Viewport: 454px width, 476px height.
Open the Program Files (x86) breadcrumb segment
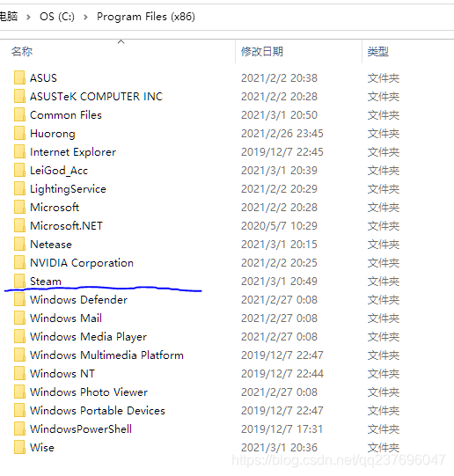pyautogui.click(x=146, y=17)
